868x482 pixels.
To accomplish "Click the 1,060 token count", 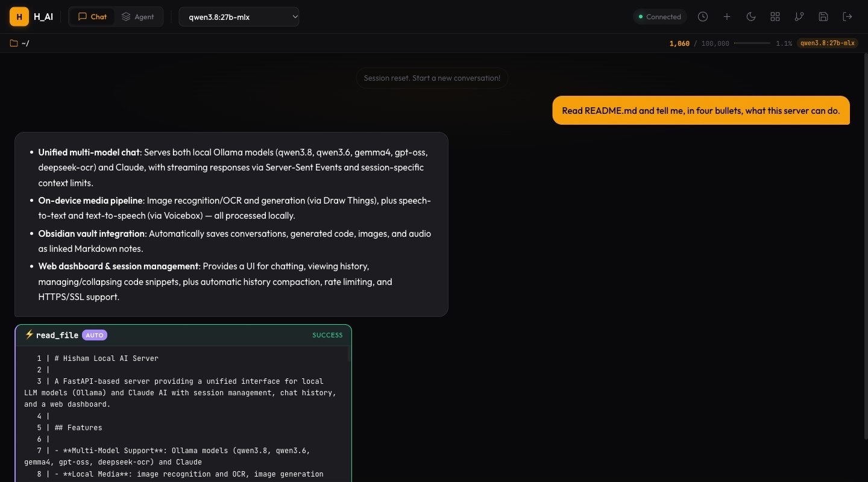I will pyautogui.click(x=679, y=43).
